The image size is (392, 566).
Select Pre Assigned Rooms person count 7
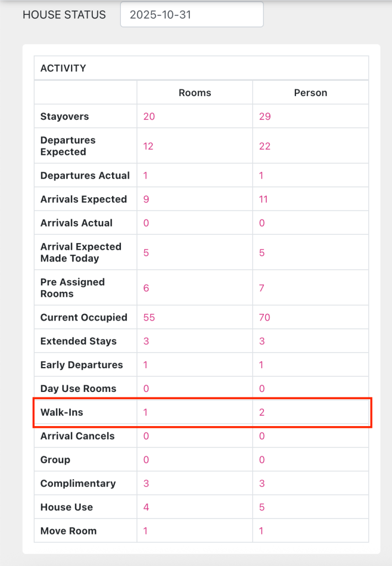coord(262,288)
